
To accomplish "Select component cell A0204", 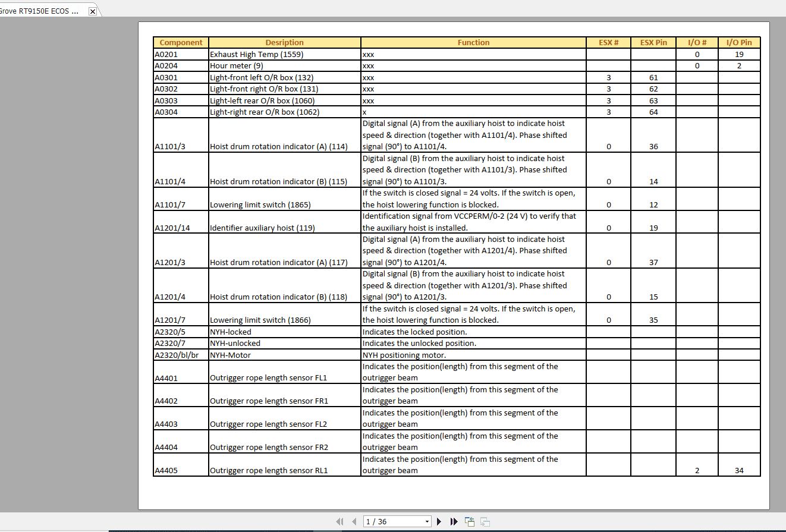I will tap(181, 66).
